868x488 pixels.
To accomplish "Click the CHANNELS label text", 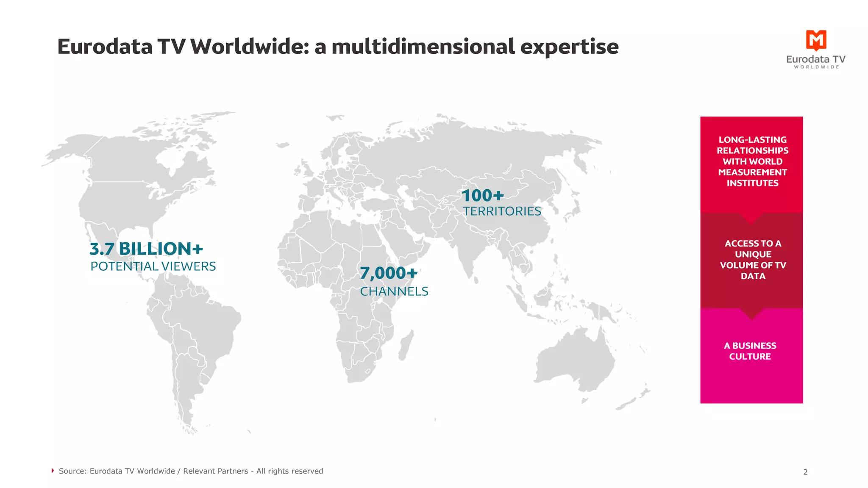I will coord(394,291).
